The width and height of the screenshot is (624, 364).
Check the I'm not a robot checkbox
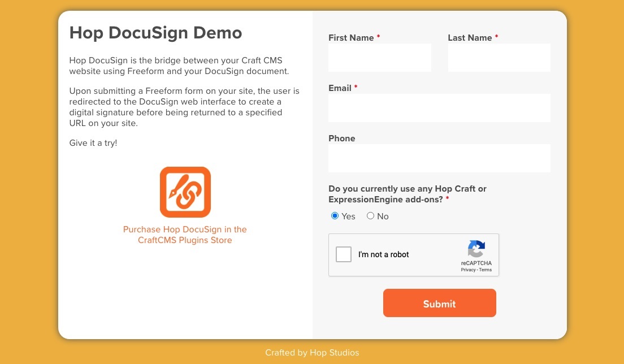pyautogui.click(x=344, y=254)
